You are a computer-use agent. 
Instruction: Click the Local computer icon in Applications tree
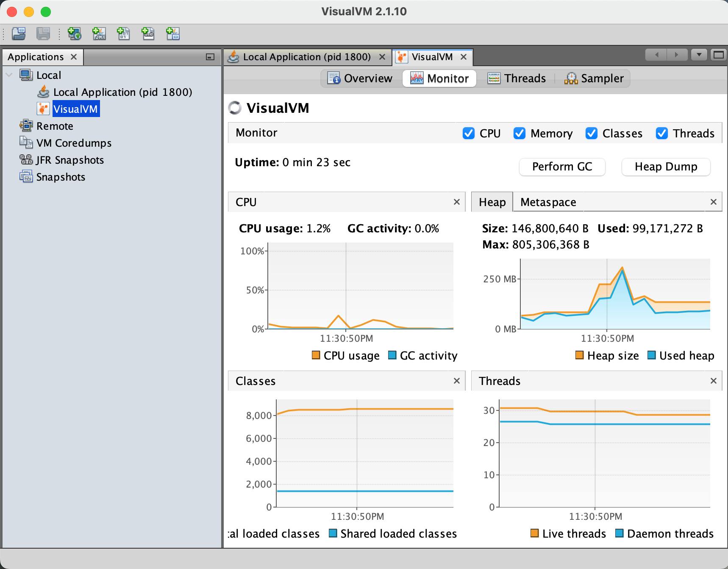[x=26, y=75]
